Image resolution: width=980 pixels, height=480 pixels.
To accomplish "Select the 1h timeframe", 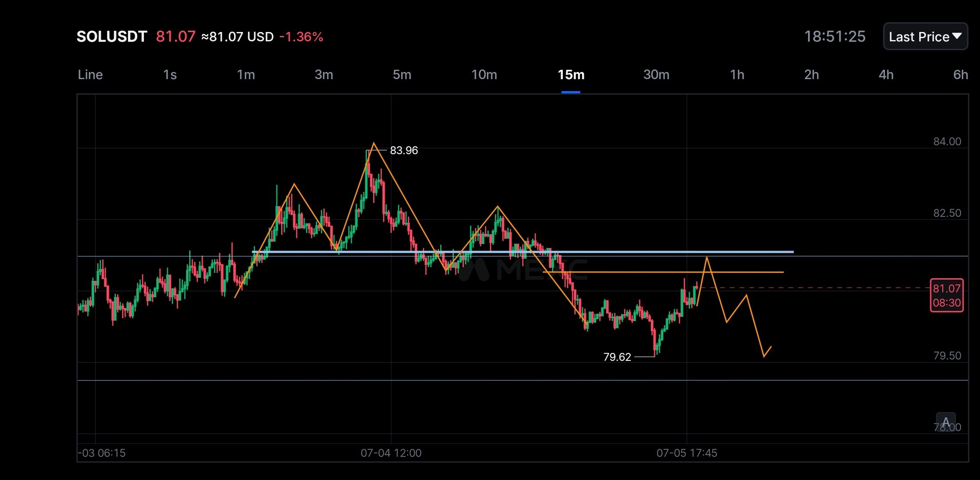I will 737,75.
